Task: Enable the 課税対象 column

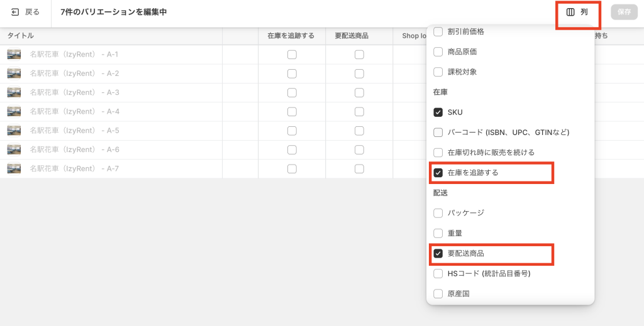Action: point(438,72)
